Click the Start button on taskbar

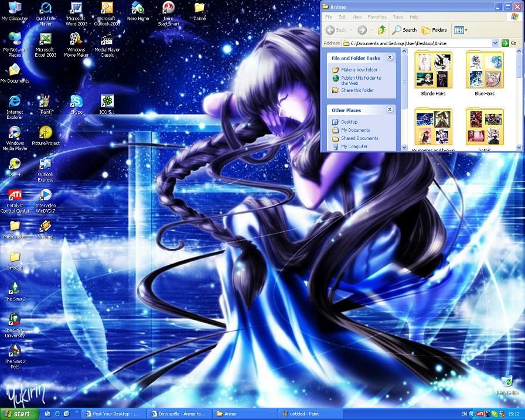click(x=19, y=414)
